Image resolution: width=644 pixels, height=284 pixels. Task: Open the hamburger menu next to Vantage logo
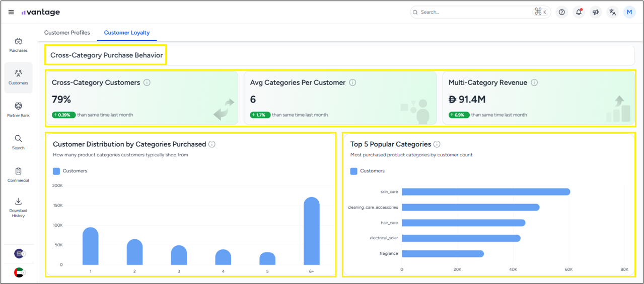[x=11, y=12]
